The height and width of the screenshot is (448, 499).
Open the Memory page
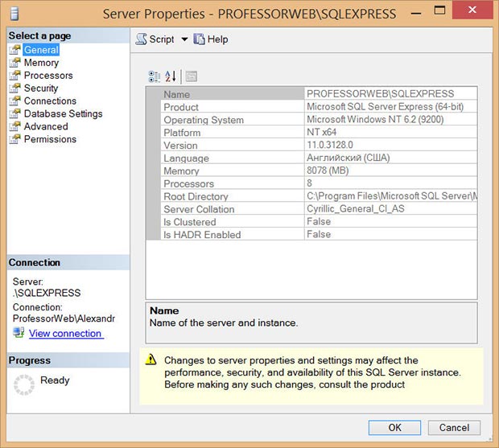point(41,63)
